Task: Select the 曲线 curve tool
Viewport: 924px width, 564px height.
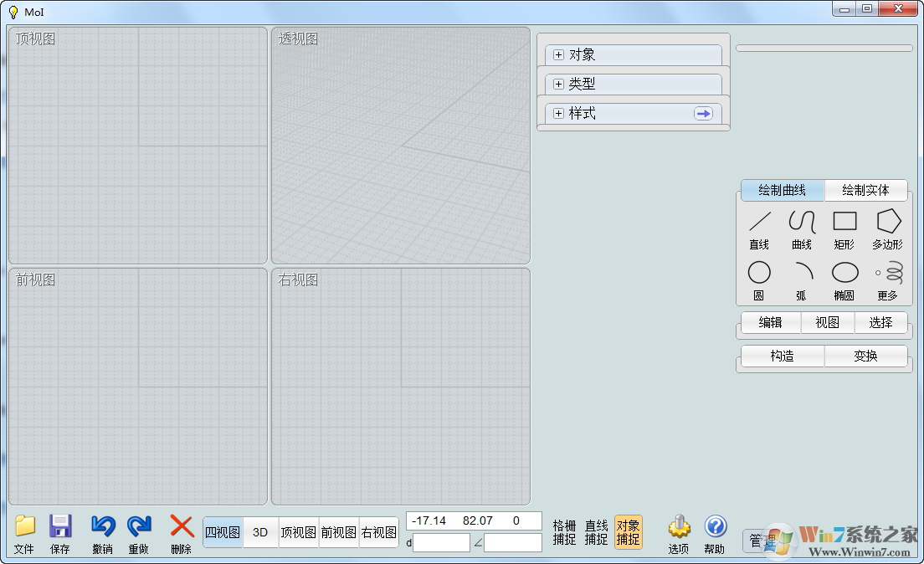Action: [801, 228]
